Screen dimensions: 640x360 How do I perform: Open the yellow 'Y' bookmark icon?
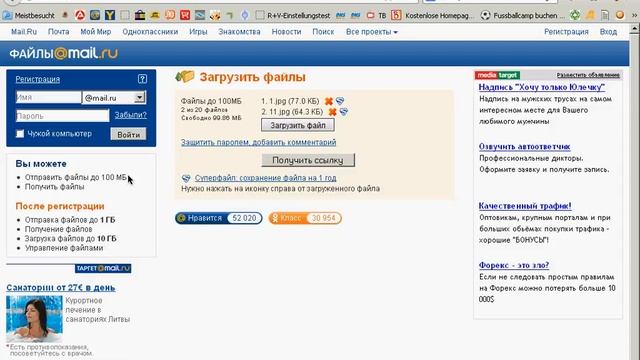(x=109, y=16)
